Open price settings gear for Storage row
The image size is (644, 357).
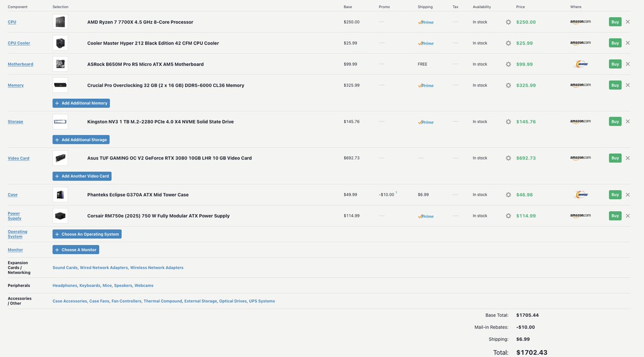coord(508,121)
